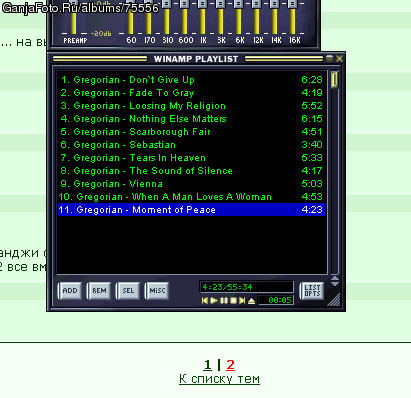Click the previous track mini button
Viewport: 411px width, 398px height.
[205, 301]
